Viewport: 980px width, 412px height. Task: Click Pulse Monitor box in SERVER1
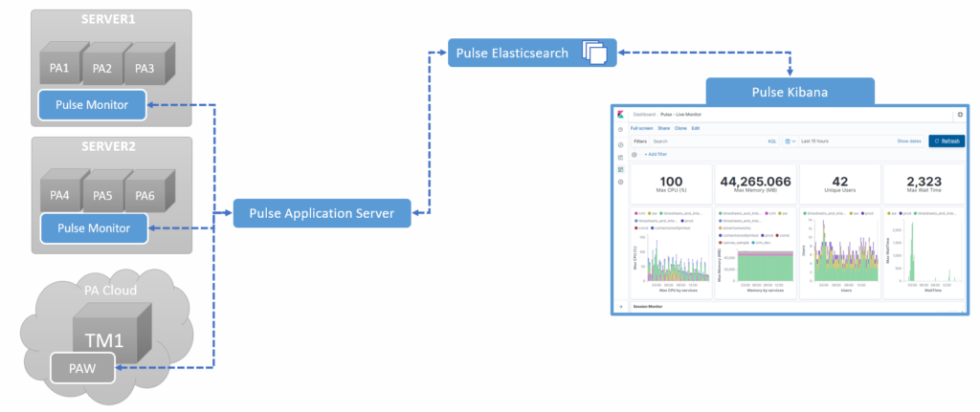[92, 105]
